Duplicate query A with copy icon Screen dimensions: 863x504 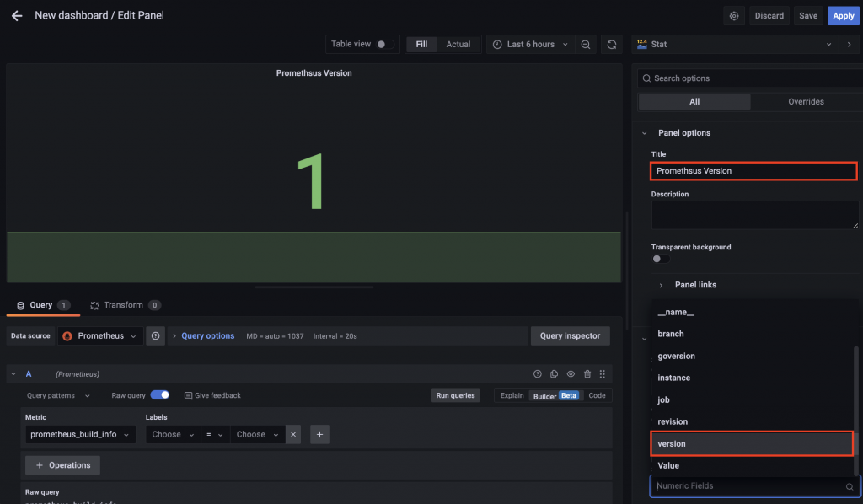(x=555, y=374)
